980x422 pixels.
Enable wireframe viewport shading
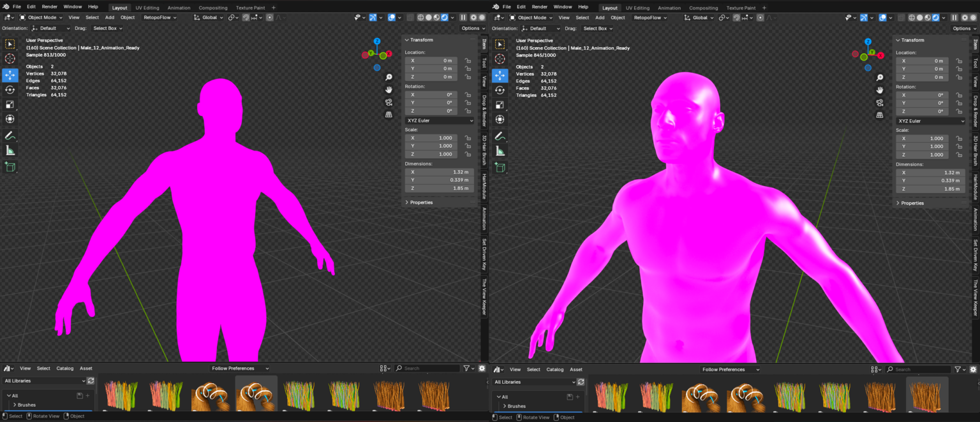pyautogui.click(x=420, y=17)
